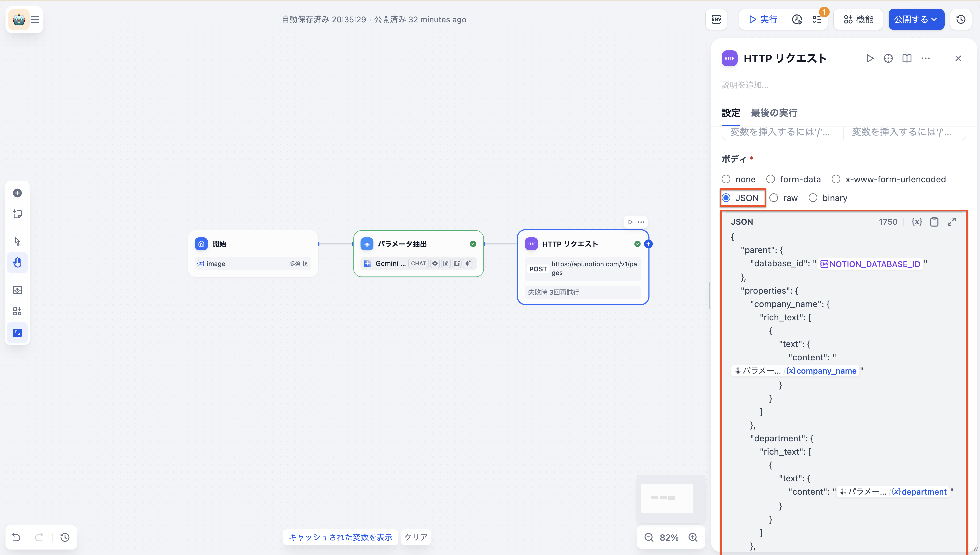
Task: Switch to the 最後の実行 tab
Action: tap(774, 113)
